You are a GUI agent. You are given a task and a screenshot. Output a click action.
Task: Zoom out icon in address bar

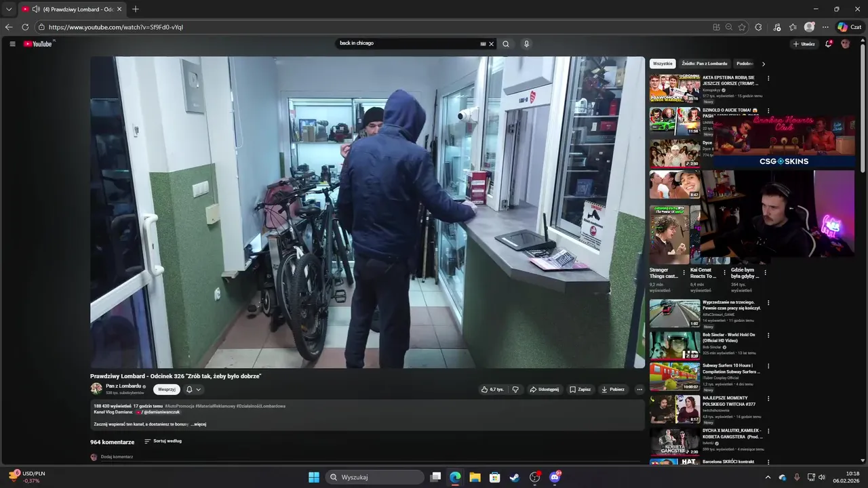tap(729, 27)
